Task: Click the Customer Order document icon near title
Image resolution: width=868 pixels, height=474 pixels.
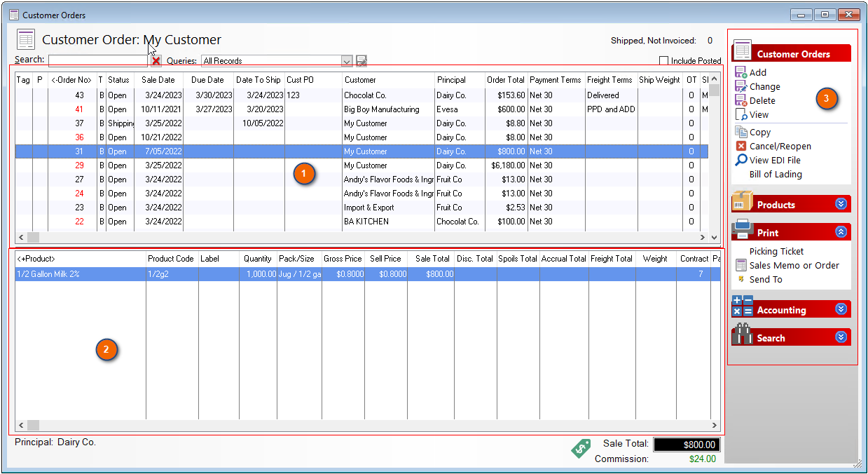Action: [x=26, y=40]
